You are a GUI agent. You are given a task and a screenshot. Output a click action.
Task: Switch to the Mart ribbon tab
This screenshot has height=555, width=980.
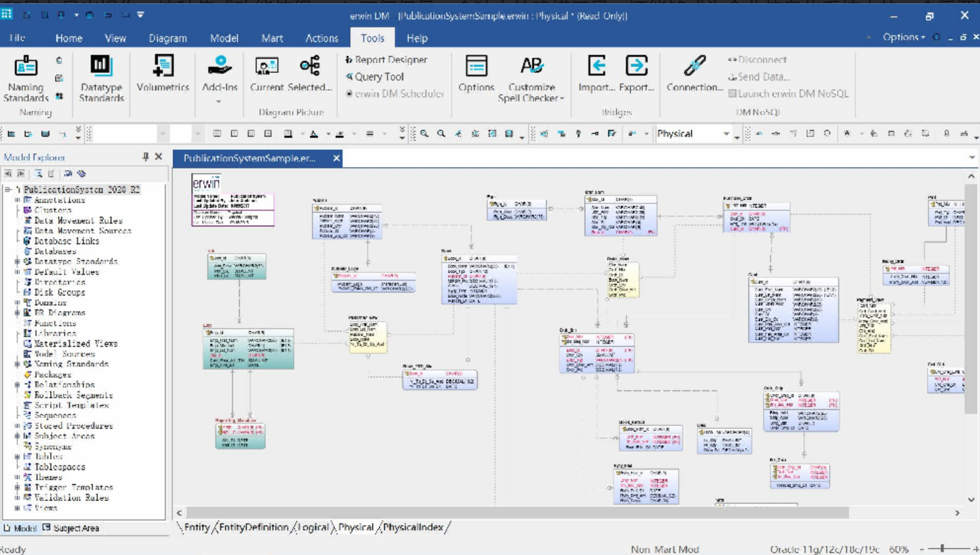click(272, 38)
